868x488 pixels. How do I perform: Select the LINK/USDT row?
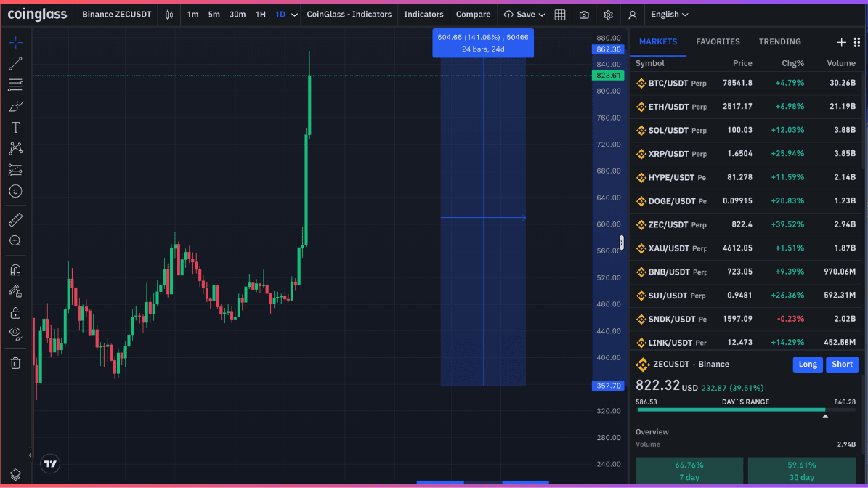(746, 343)
